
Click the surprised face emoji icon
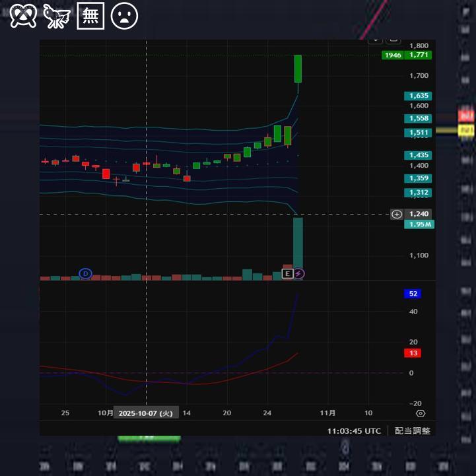(124, 16)
